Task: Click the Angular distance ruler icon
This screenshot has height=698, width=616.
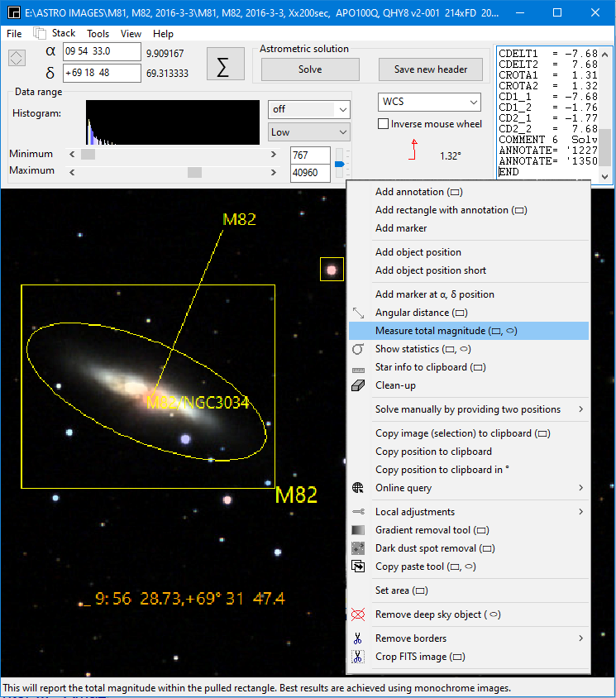Action: pos(358,313)
